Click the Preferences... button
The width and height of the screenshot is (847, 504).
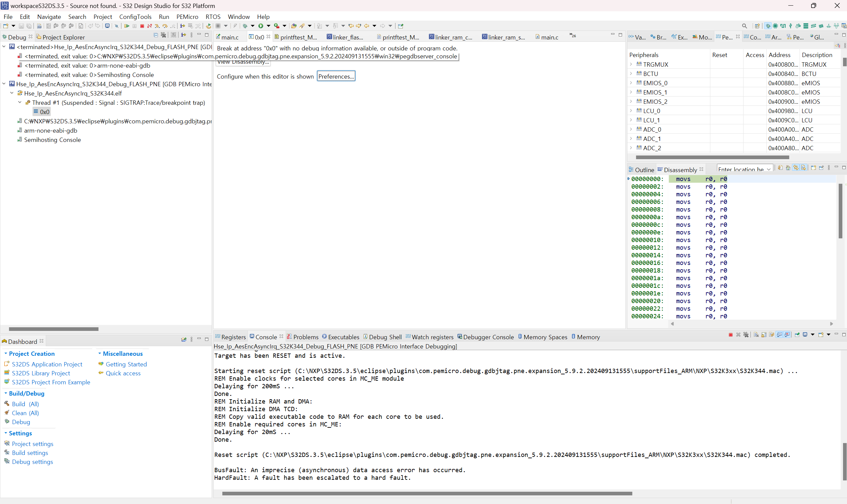[336, 76]
